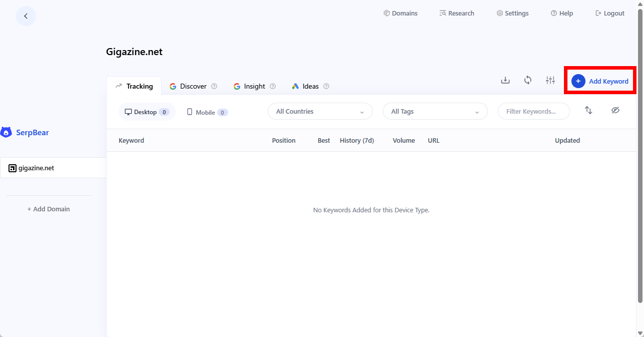Open domain settings sliders icon
The image size is (644, 337).
[550, 80]
